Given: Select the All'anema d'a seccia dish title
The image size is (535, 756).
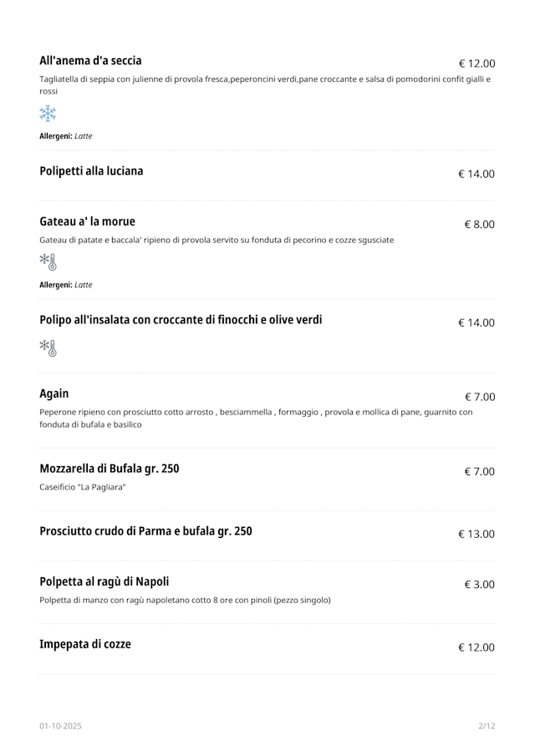Looking at the screenshot, I should click(90, 61).
